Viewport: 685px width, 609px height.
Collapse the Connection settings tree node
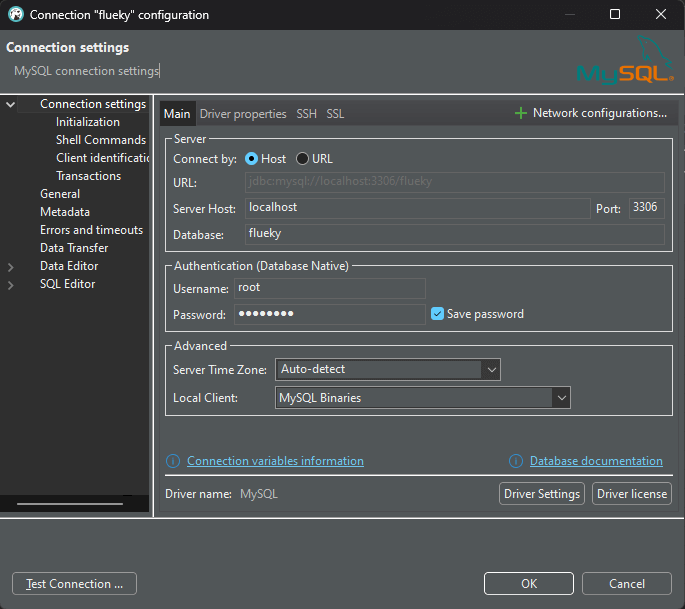[11, 104]
